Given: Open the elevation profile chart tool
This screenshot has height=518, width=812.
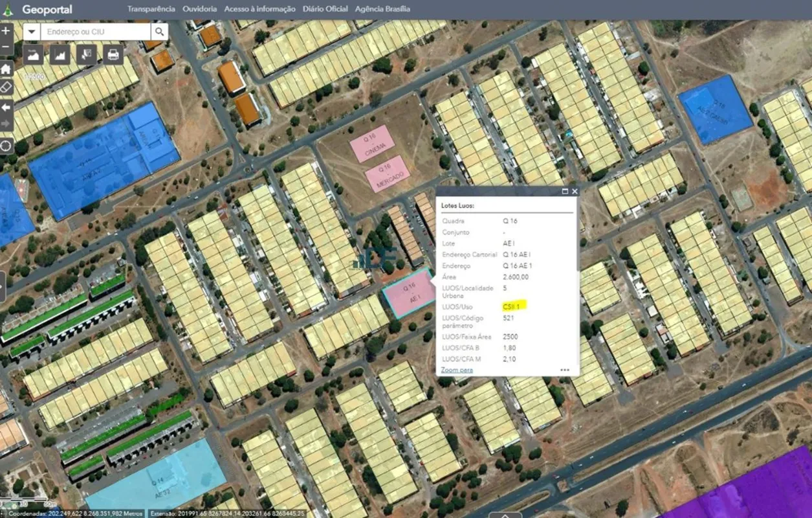Looking at the screenshot, I should pyautogui.click(x=60, y=54).
